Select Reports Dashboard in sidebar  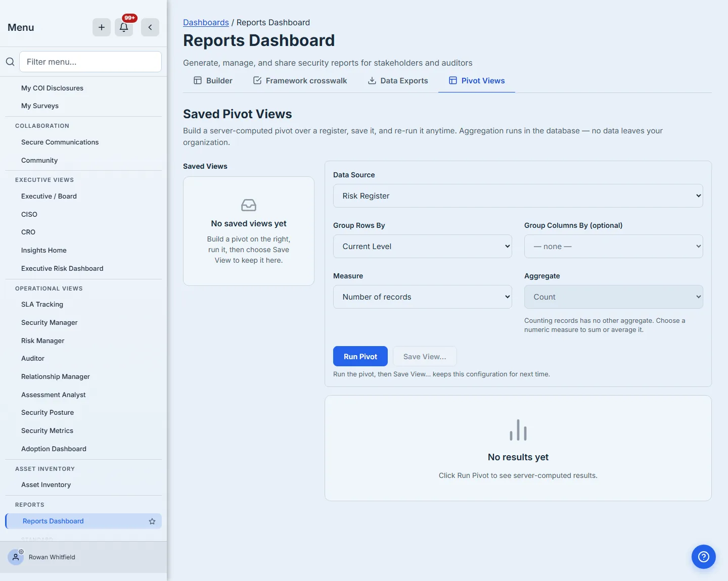[83, 521]
